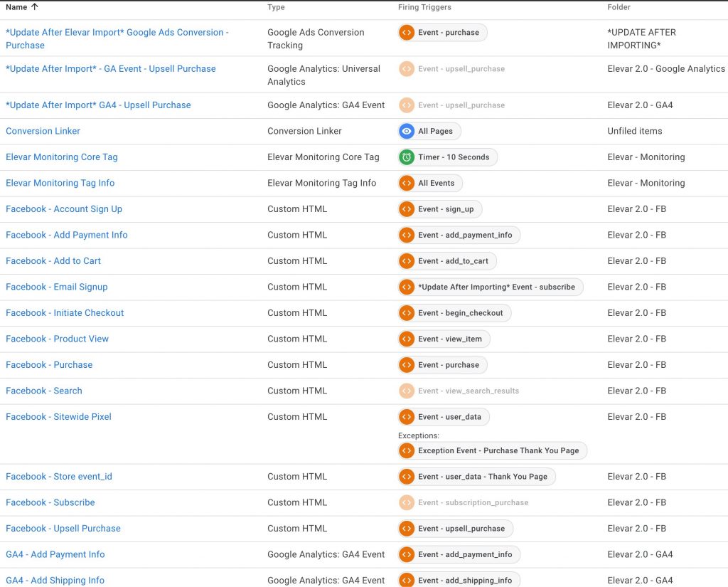The width and height of the screenshot is (728, 587).
Task: Open the Facebook - Product View tag
Action: [x=57, y=339]
